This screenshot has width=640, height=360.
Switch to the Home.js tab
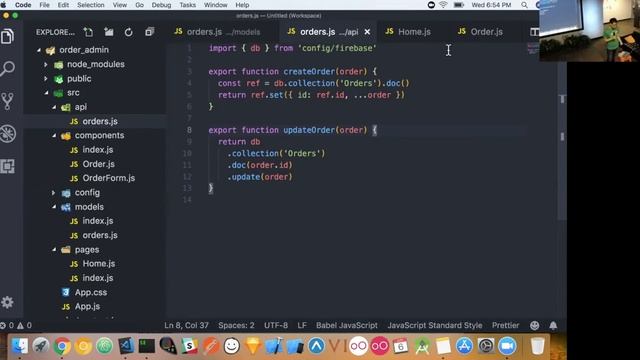(413, 32)
